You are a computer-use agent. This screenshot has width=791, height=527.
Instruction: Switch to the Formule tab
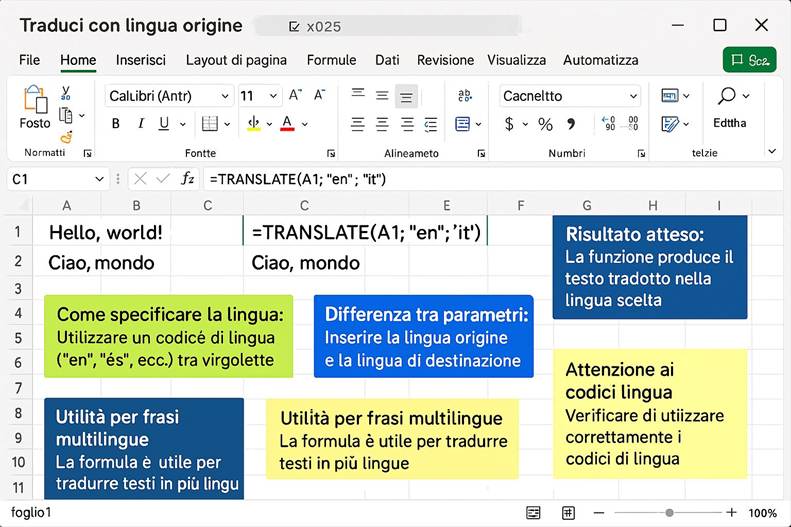click(331, 60)
